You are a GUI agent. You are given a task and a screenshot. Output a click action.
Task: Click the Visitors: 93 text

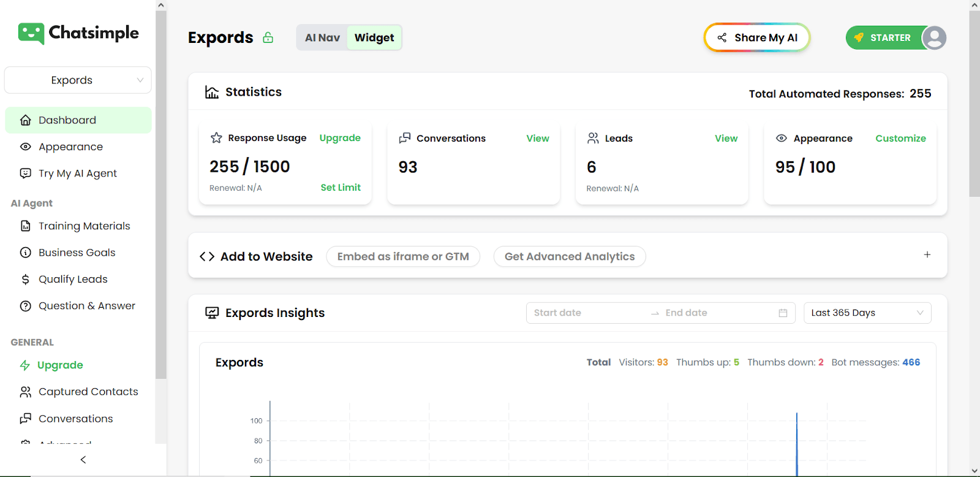click(643, 362)
